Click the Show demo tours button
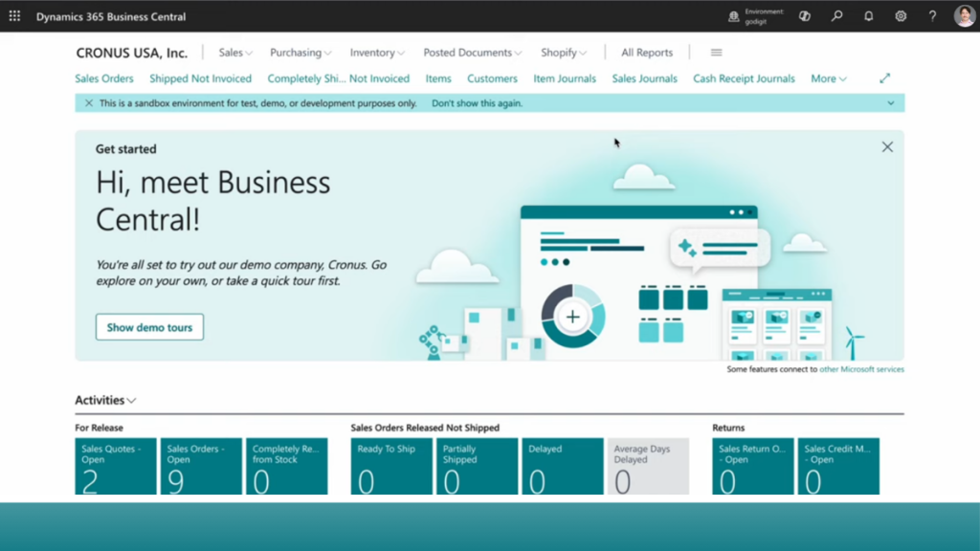Viewport: 980px width, 551px height. click(149, 326)
